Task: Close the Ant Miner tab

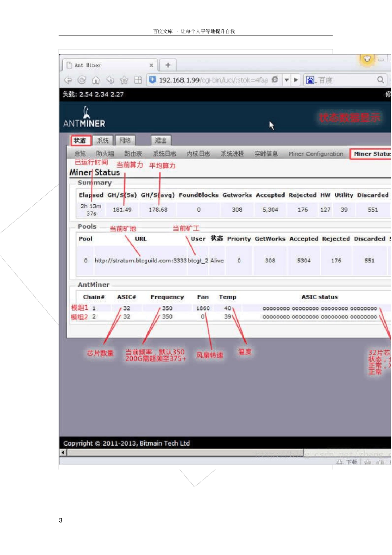Action: [151, 65]
